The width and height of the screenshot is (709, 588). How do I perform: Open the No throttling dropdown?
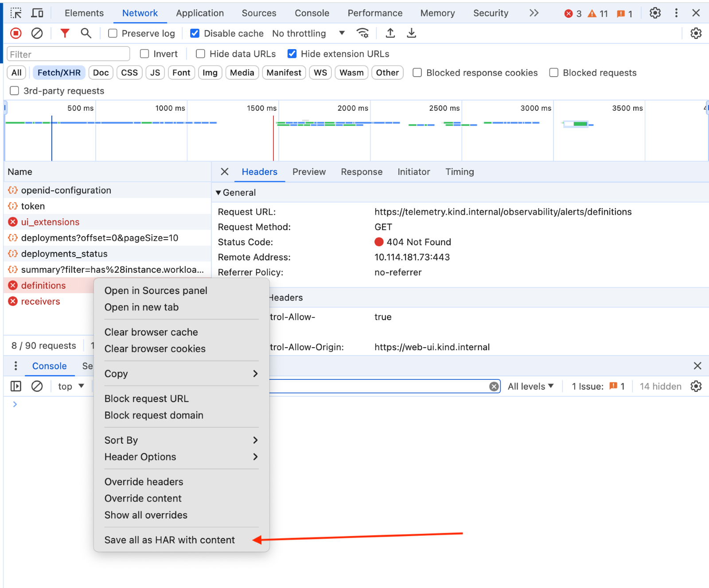(308, 34)
